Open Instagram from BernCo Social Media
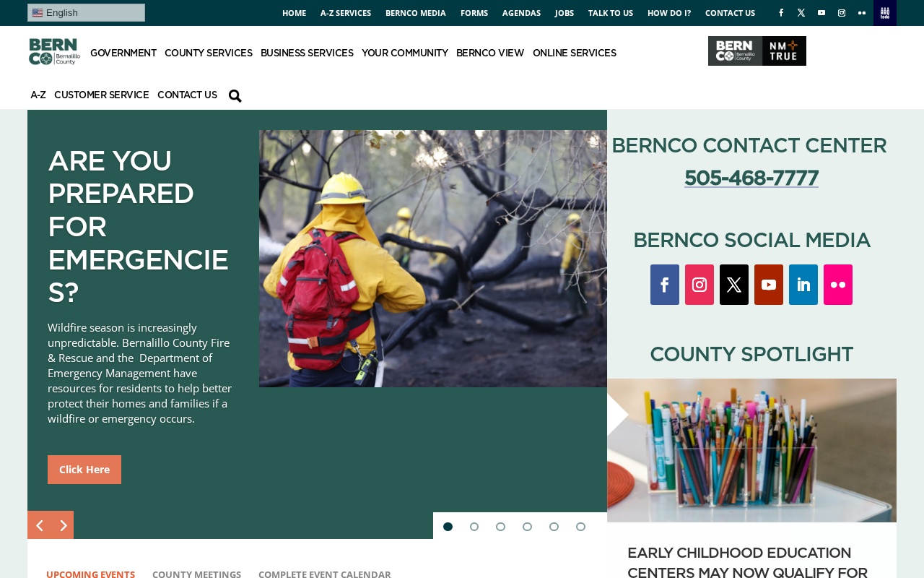 [699, 285]
